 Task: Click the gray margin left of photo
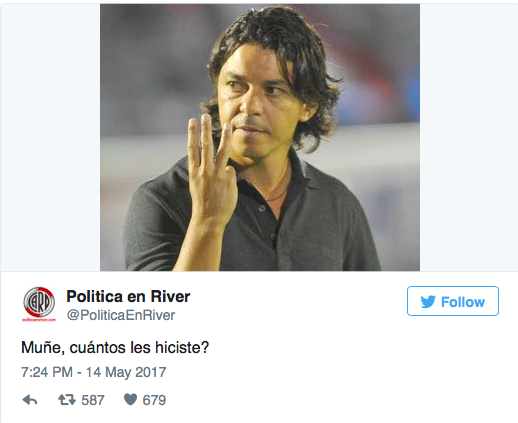click(50, 137)
